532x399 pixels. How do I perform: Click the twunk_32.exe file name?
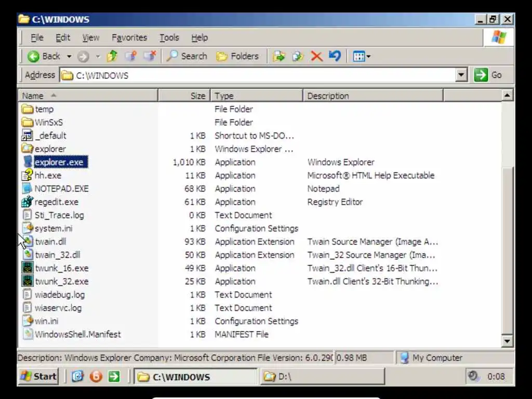pos(62,281)
